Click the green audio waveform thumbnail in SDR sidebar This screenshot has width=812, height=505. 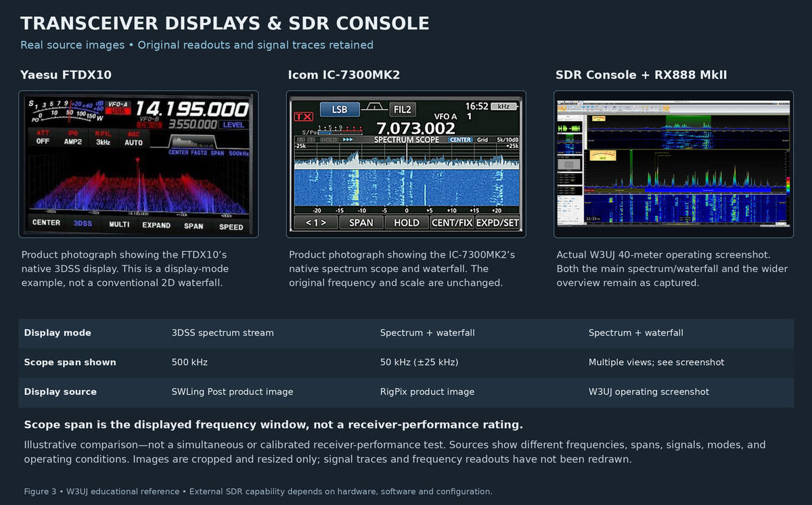pyautogui.click(x=570, y=127)
